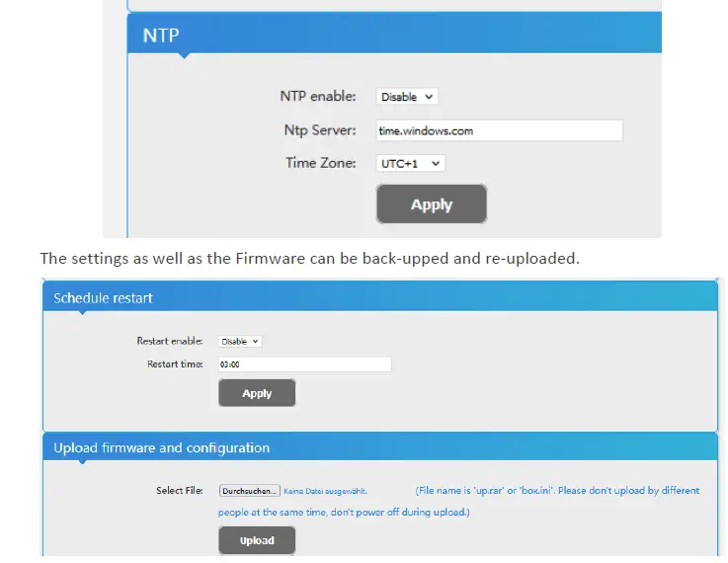The width and height of the screenshot is (728, 563).
Task: Open the Restart enable dropdown
Action: [240, 341]
